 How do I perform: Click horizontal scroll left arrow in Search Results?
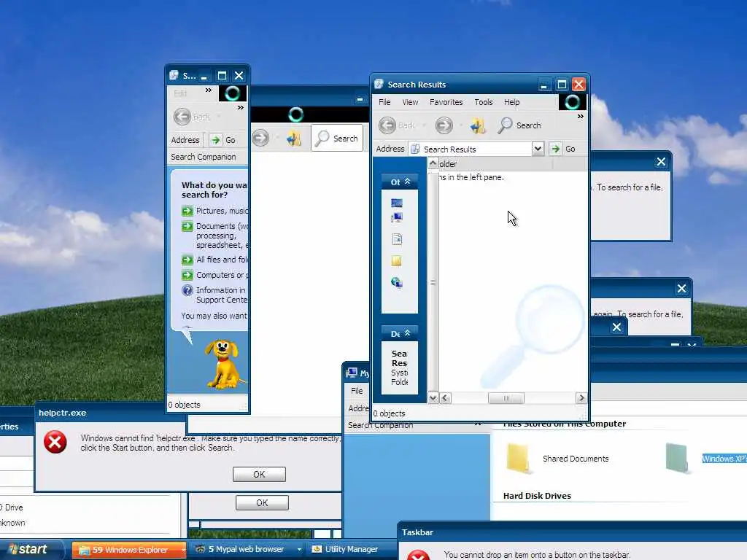click(x=446, y=397)
